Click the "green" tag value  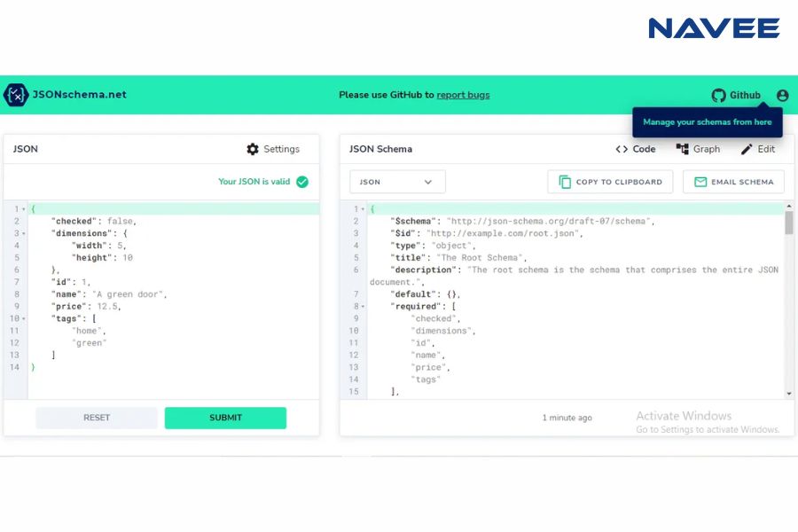[89, 344]
